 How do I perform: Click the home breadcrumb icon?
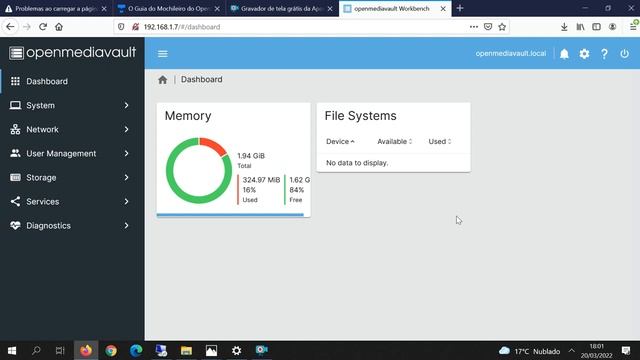point(162,80)
